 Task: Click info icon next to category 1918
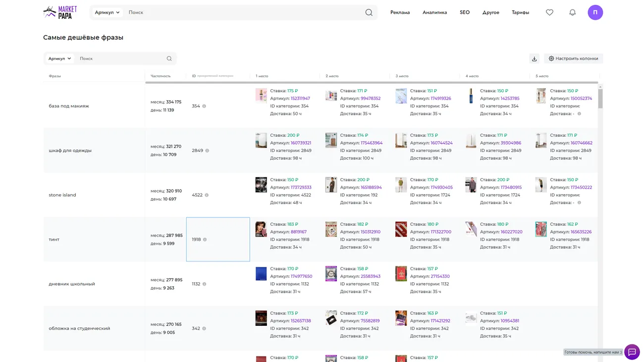[205, 240]
